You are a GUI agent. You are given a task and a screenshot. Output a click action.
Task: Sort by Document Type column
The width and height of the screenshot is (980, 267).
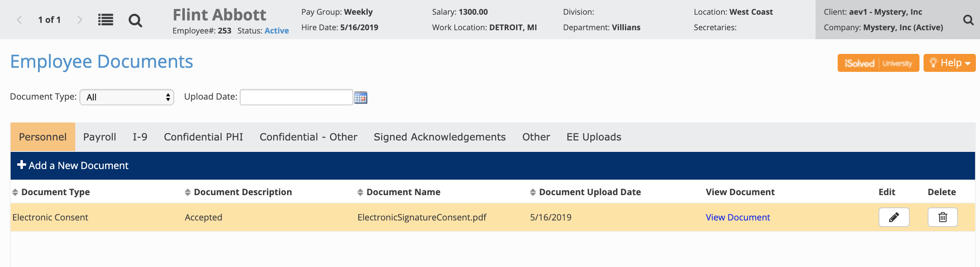point(15,192)
